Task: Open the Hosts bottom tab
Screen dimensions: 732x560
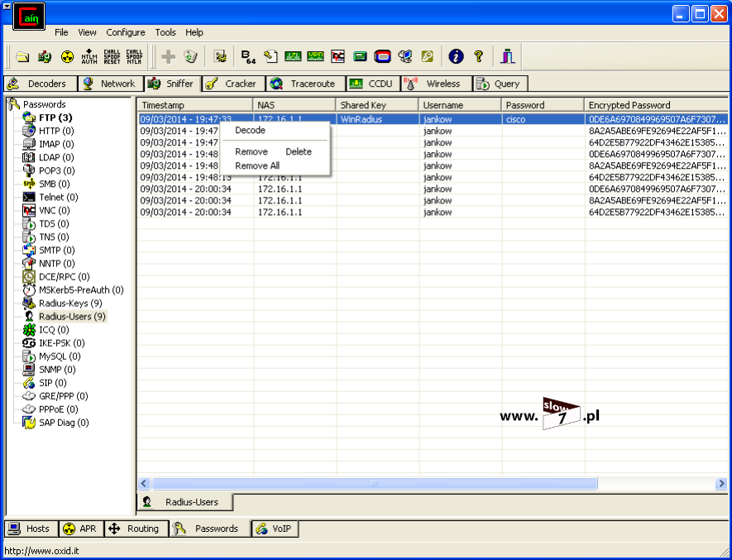Action: (31, 529)
